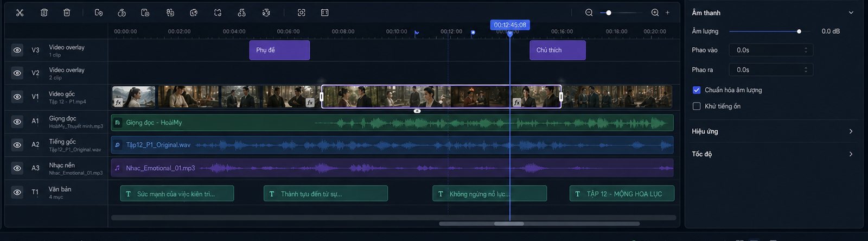Click left trim handle of selected clip
Image resolution: width=868 pixels, height=241 pixels.
(322, 97)
